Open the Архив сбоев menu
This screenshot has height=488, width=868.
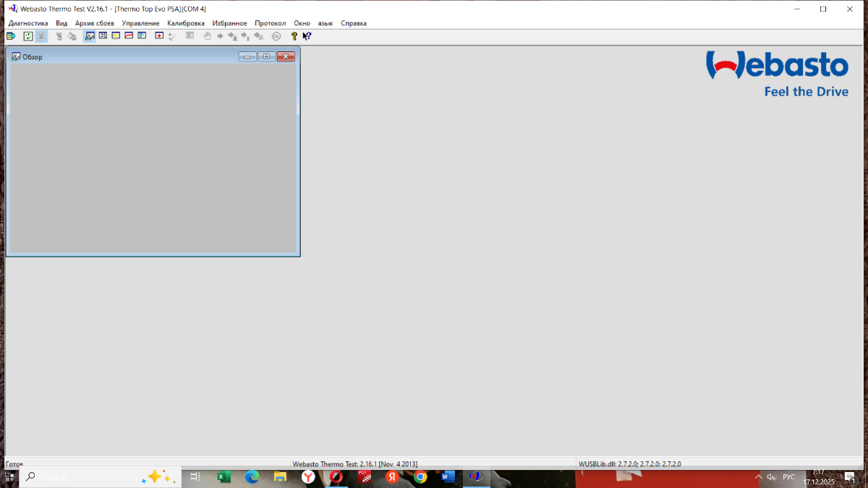[x=94, y=23]
